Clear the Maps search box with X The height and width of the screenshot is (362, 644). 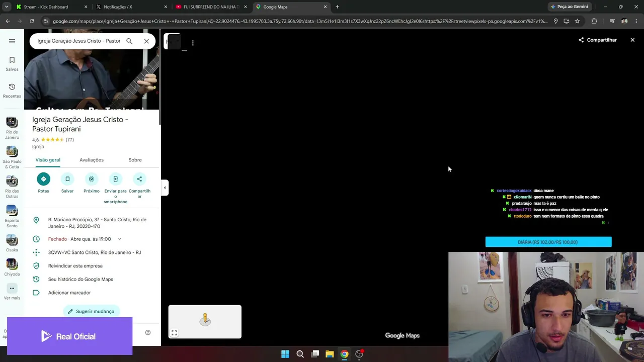pos(146,41)
